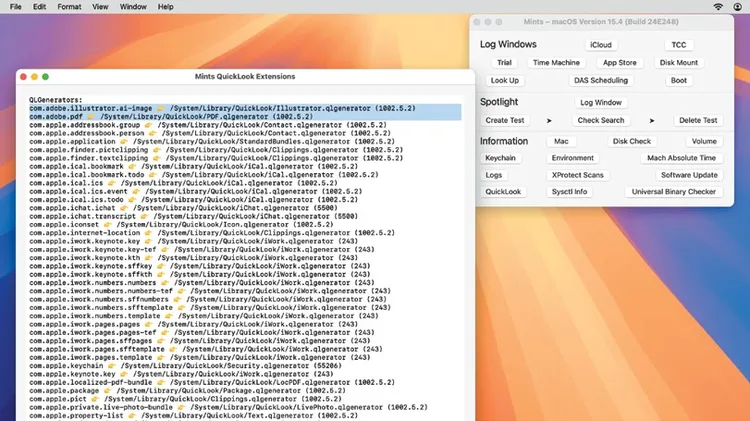
Task: Click the Check Search button
Action: [601, 120]
